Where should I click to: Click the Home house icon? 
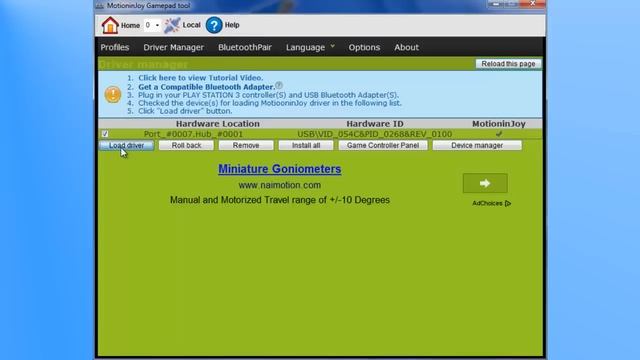click(x=110, y=25)
